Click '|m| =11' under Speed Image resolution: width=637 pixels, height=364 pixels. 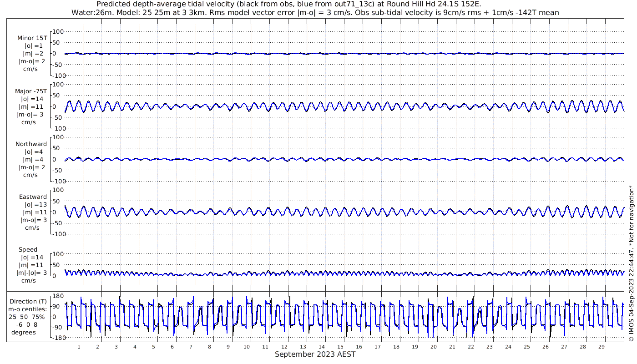(32, 265)
